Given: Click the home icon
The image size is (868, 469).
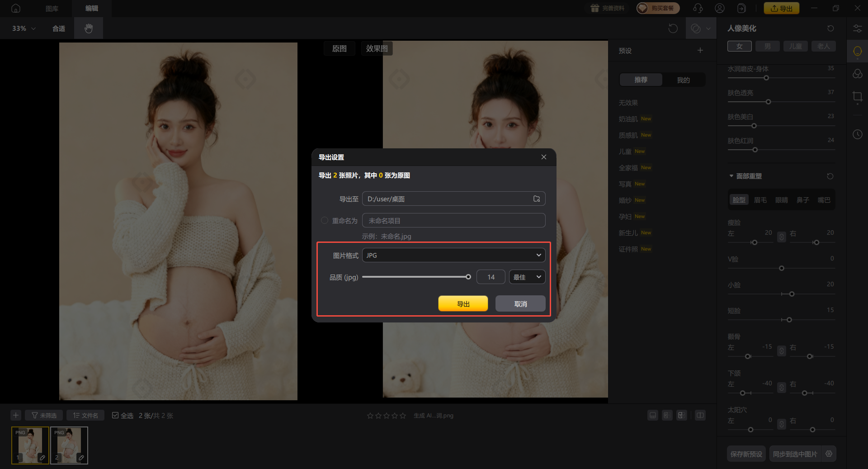Looking at the screenshot, I should pos(16,8).
